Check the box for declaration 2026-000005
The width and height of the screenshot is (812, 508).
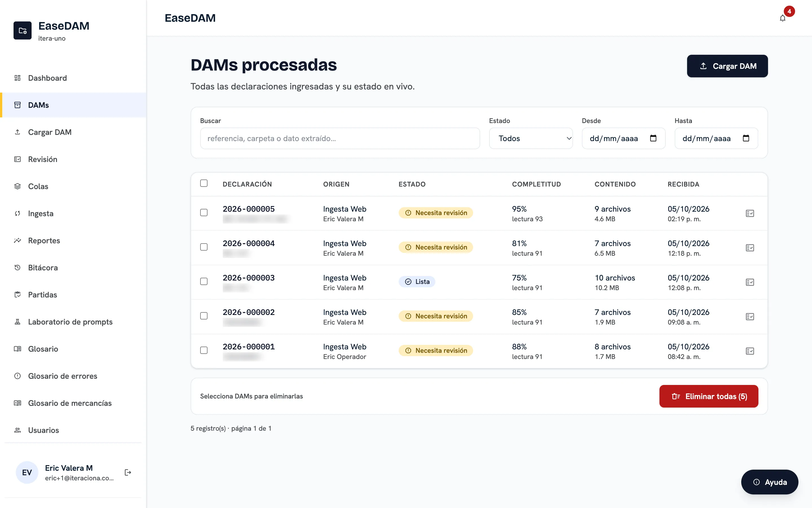[204, 213]
